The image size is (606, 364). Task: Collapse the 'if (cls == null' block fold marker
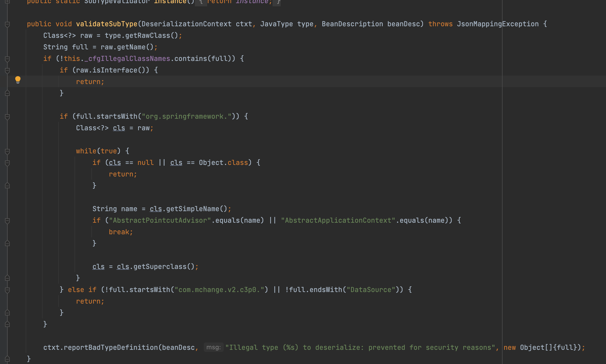click(x=7, y=163)
